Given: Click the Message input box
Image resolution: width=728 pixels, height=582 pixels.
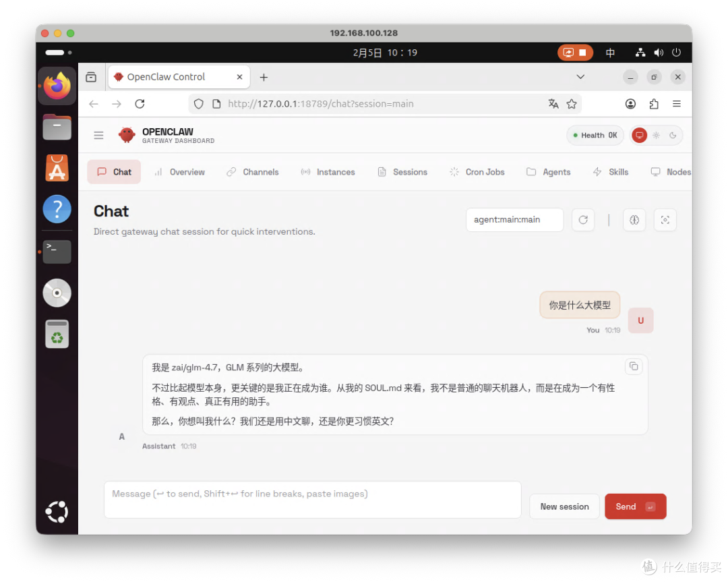Looking at the screenshot, I should (313, 500).
